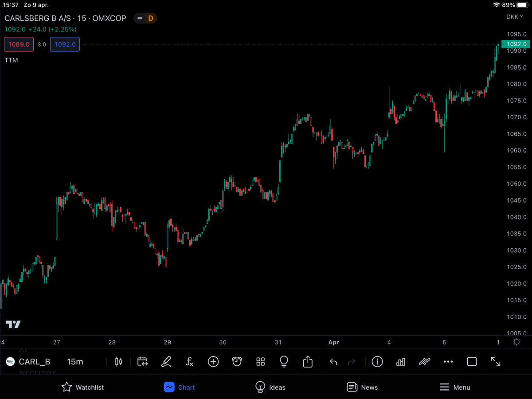Viewport: 532px width, 399px height.
Task: Open the date range calendar icon
Action: 142,362
